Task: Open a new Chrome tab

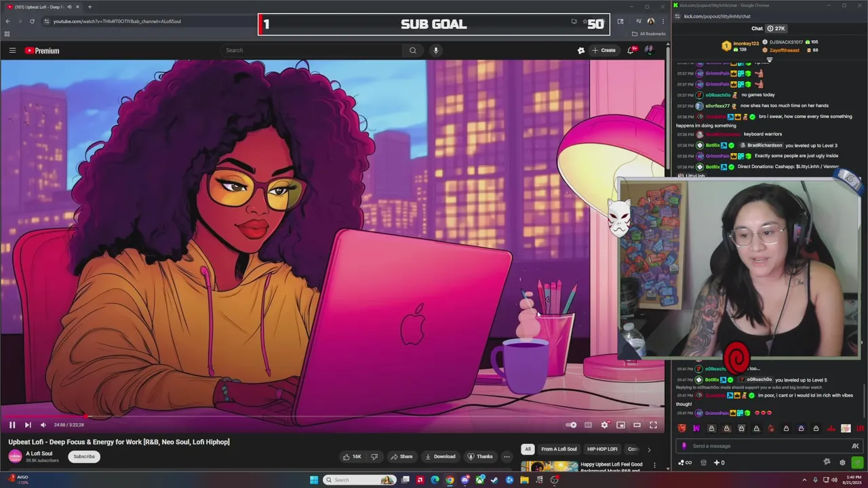Action: [90, 7]
